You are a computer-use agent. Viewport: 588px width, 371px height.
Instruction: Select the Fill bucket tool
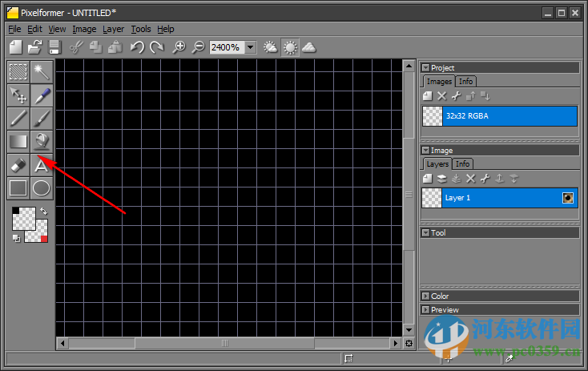pyautogui.click(x=41, y=141)
